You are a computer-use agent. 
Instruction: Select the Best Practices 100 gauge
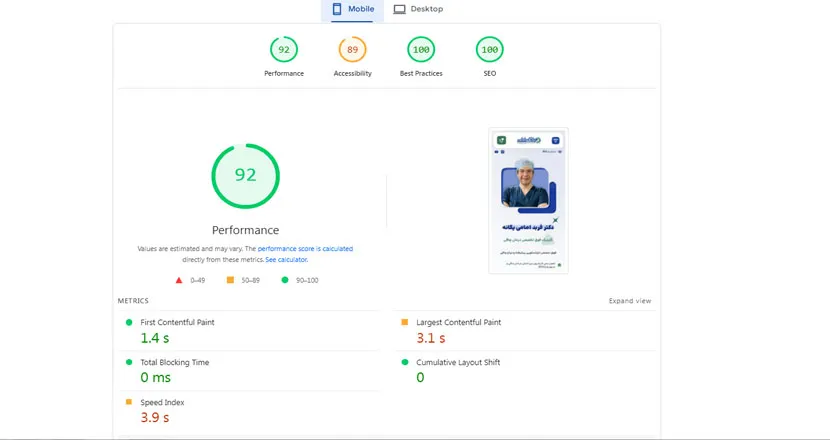click(421, 49)
